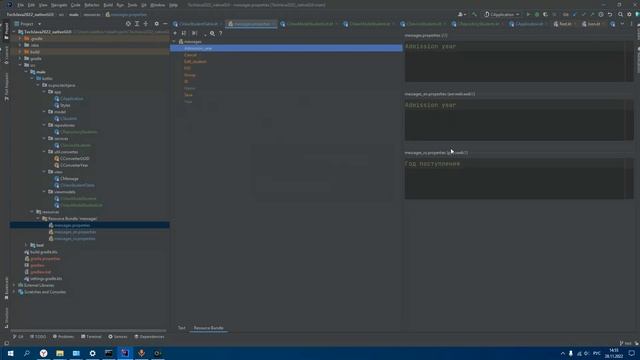
Task: Open Search Everywhere magnifier in top toolbar
Action: pos(620,14)
